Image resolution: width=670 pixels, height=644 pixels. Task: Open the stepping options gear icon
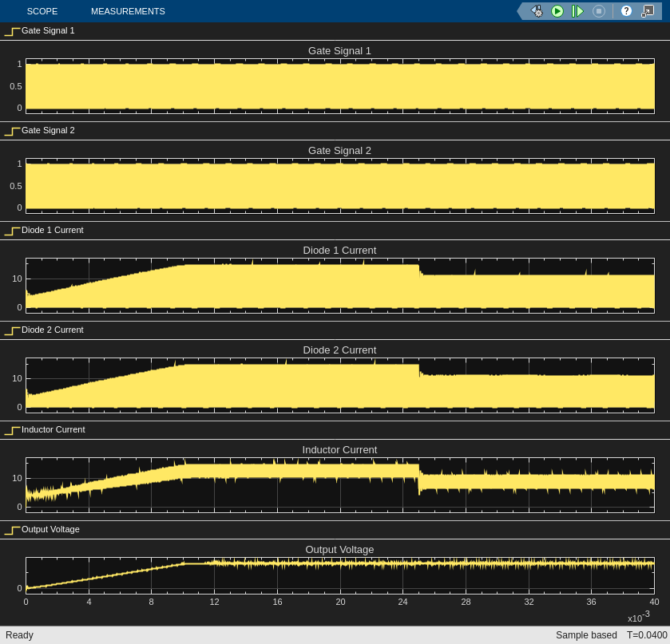[537, 11]
